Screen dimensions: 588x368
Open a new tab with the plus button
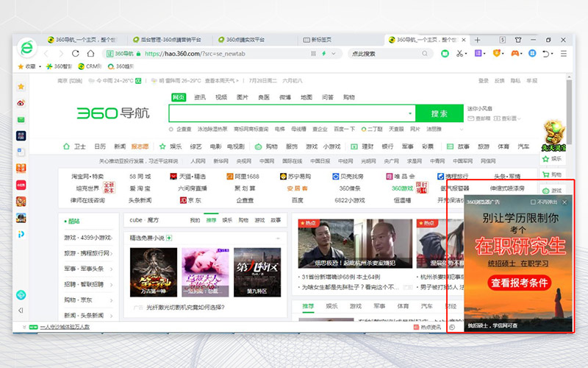click(x=477, y=40)
